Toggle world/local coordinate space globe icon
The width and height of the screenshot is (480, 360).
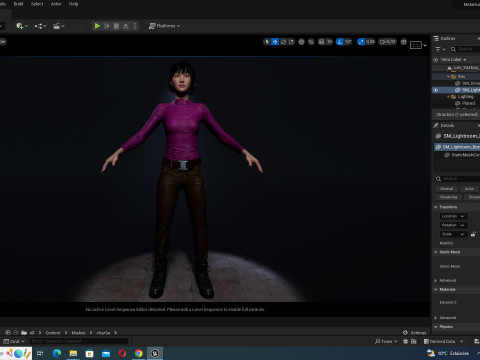(301, 42)
